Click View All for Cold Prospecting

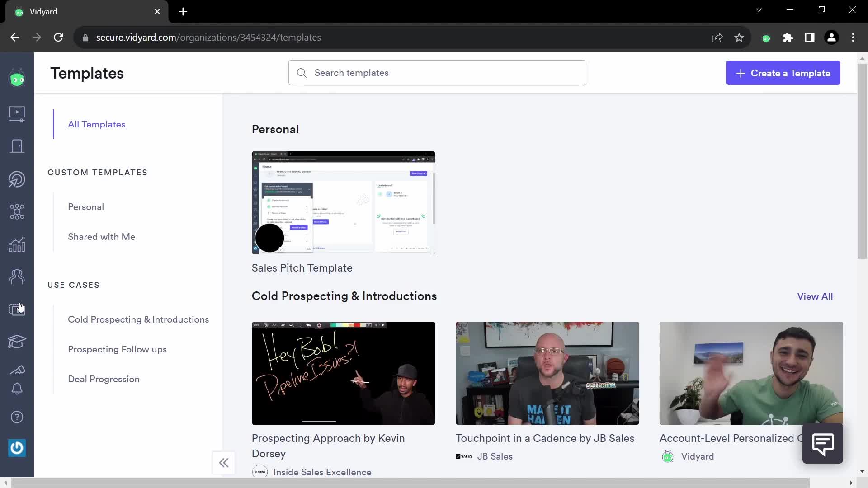tap(815, 296)
